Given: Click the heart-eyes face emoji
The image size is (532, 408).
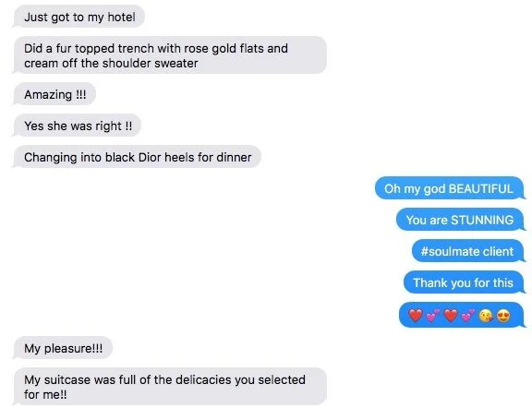Looking at the screenshot, I should coord(503,316).
